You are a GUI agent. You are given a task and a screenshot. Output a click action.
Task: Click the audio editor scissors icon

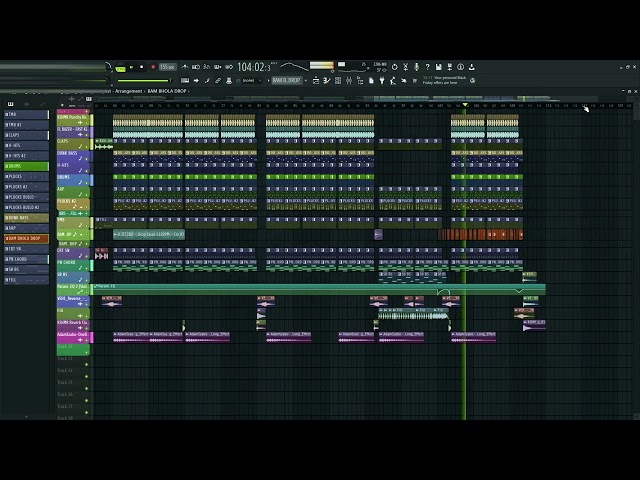(405, 67)
